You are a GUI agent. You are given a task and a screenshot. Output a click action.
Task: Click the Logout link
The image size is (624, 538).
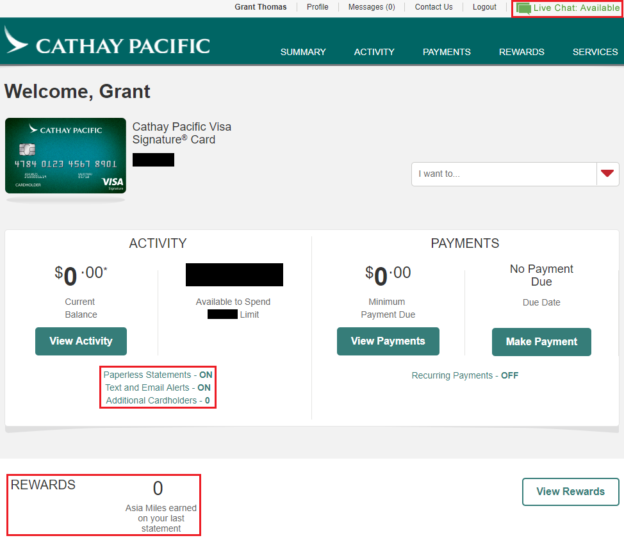tap(484, 7)
